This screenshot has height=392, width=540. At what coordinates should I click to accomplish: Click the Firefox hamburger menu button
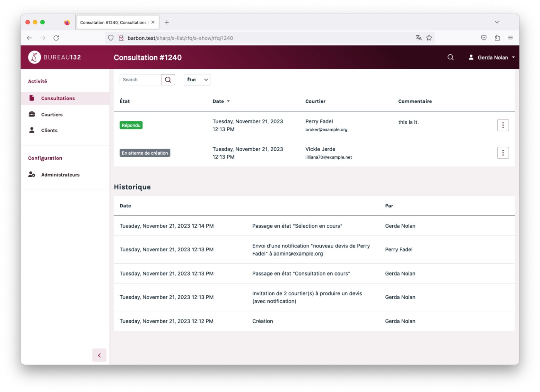tap(510, 38)
